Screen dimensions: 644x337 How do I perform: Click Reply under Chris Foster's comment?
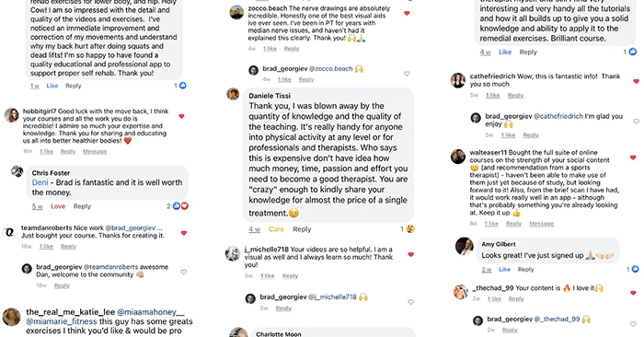(82, 206)
